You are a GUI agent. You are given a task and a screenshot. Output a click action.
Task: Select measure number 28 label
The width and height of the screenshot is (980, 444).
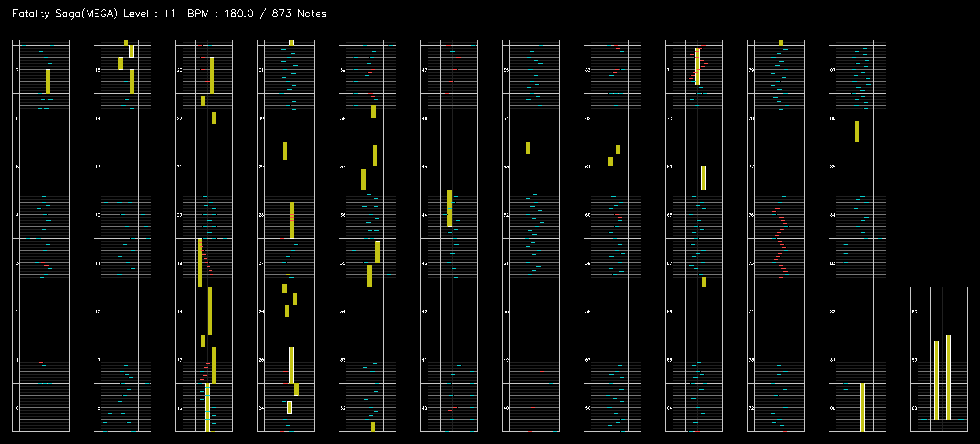(x=261, y=215)
